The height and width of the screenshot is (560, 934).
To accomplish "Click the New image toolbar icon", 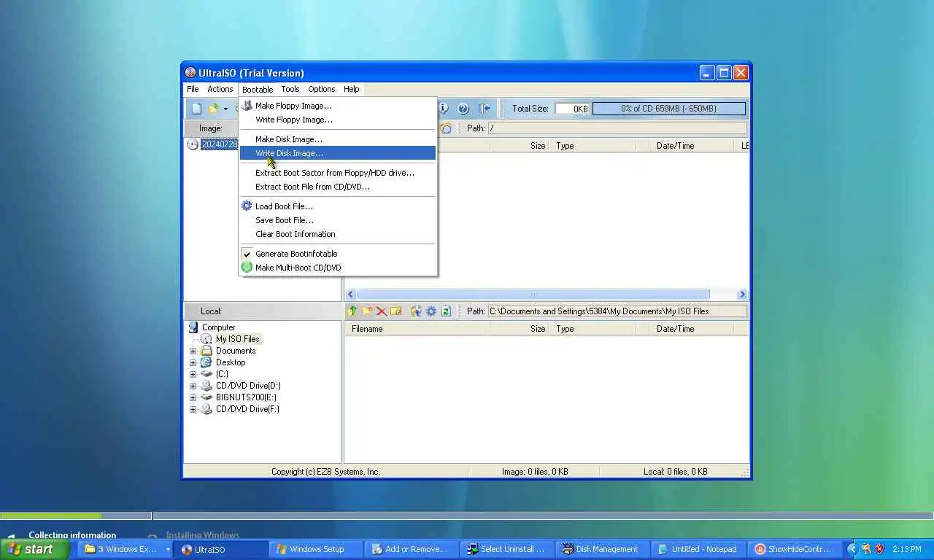I will pyautogui.click(x=196, y=109).
